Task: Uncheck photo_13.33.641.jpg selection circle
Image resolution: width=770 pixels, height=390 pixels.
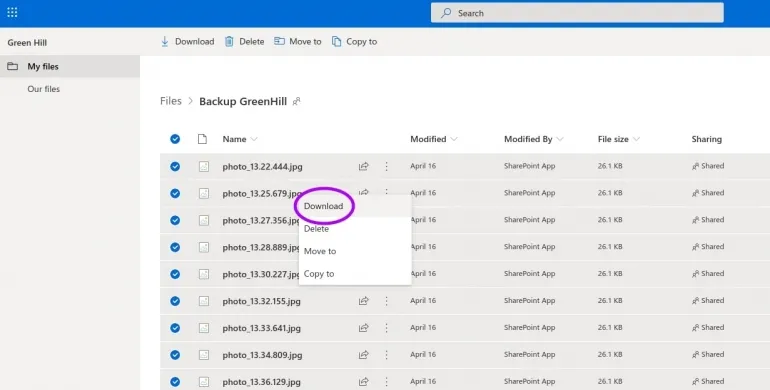Action: (x=175, y=328)
